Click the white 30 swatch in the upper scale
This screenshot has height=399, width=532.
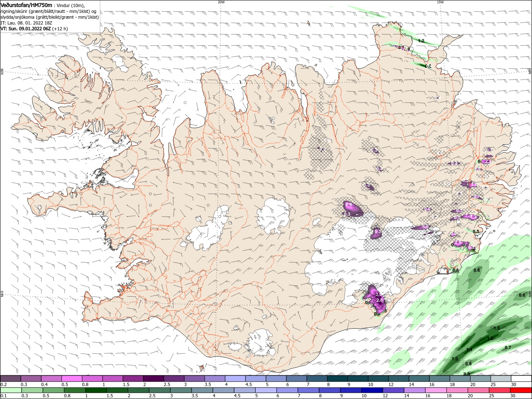522,378
